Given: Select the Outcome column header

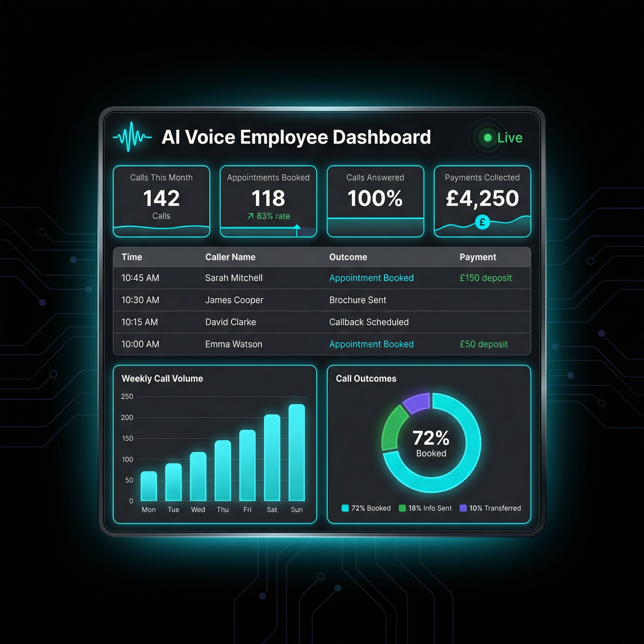Looking at the screenshot, I should click(348, 257).
